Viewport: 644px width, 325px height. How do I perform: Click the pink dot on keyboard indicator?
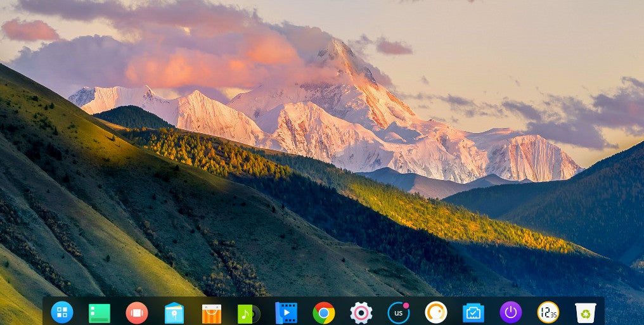pos(406,305)
